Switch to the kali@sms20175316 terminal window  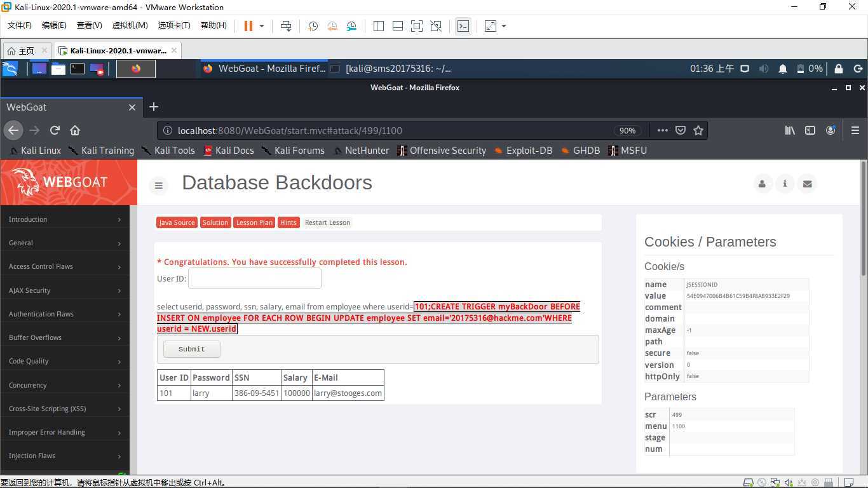(391, 69)
